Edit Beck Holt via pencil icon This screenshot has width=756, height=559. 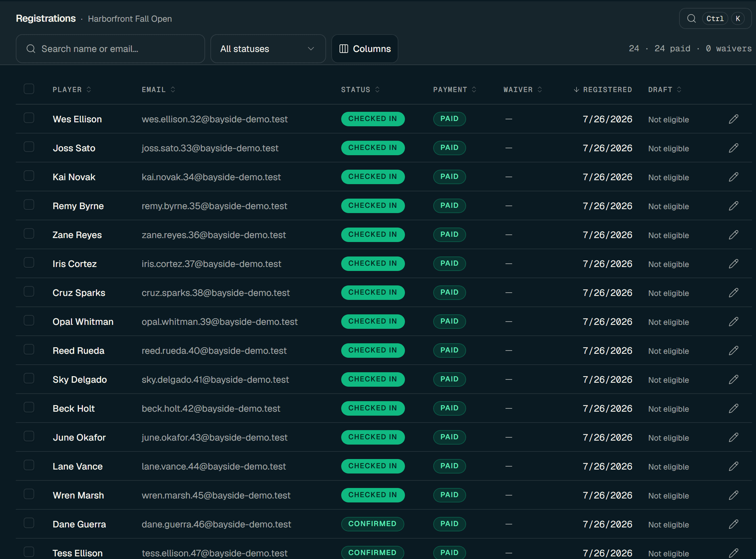pos(733,408)
